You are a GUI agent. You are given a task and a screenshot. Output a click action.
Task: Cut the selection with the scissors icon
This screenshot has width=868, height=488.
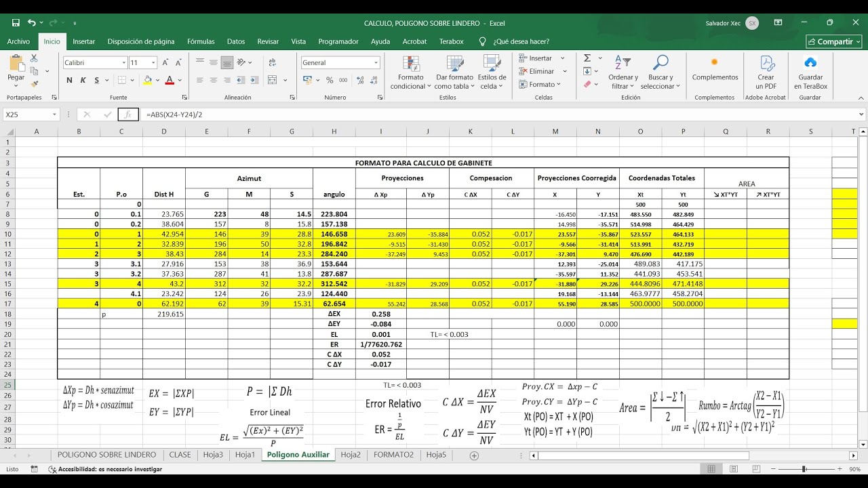[34, 59]
